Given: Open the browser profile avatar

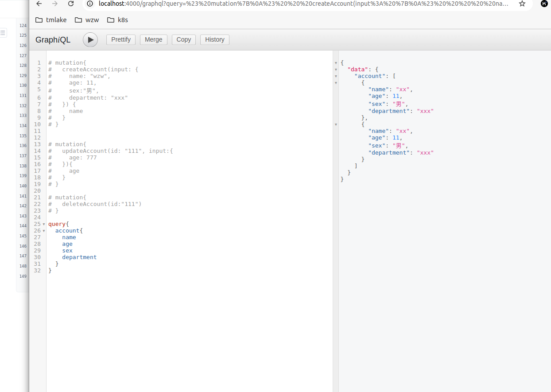Looking at the screenshot, I should [544, 4].
